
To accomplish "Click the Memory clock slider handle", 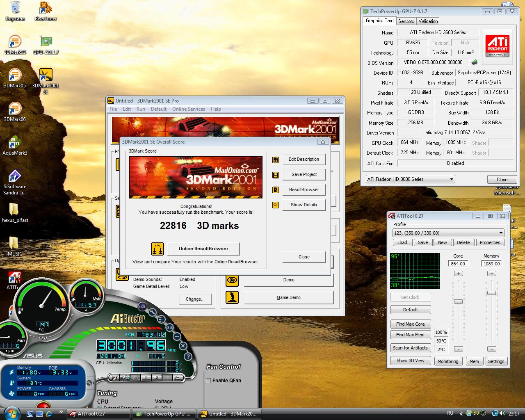I will click(x=491, y=293).
